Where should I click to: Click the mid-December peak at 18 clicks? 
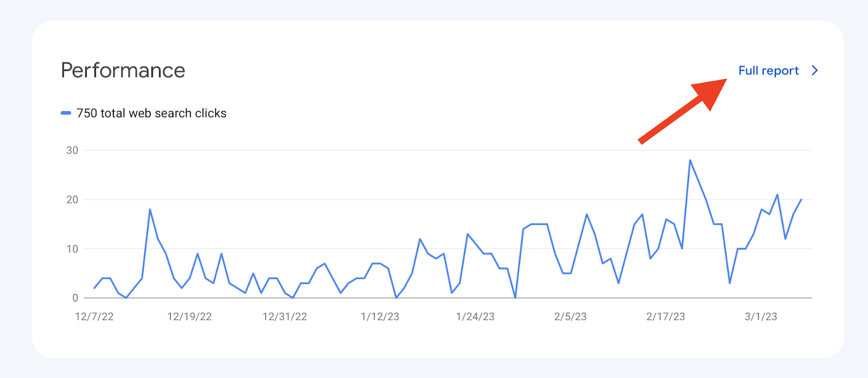click(150, 210)
